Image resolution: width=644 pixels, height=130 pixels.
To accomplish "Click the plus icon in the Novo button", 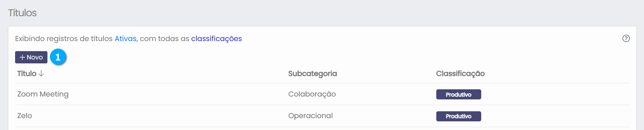I will point(22,57).
